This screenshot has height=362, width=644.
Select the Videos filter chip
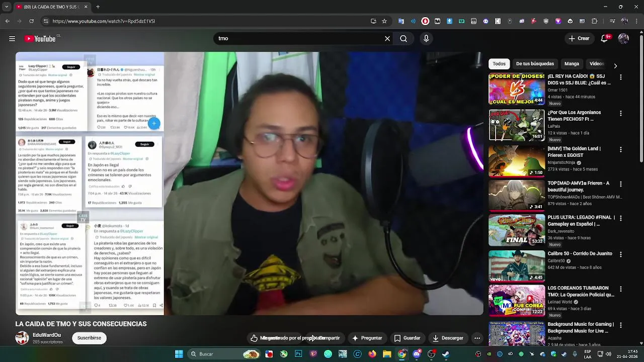pos(597,64)
